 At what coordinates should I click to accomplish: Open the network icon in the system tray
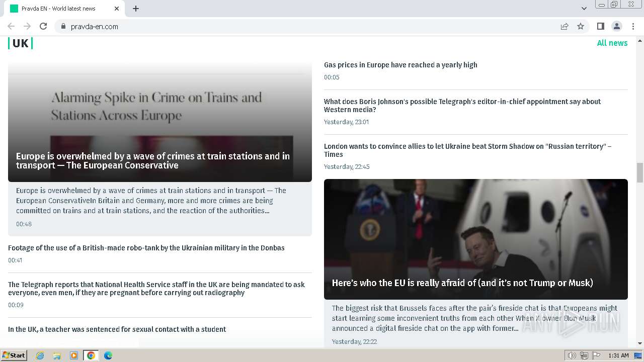pyautogui.click(x=584, y=355)
